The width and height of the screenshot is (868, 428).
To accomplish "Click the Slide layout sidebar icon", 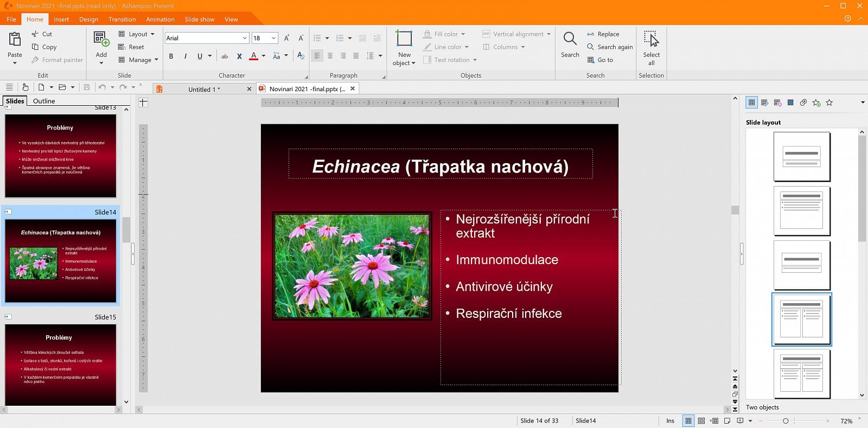I will click(751, 102).
